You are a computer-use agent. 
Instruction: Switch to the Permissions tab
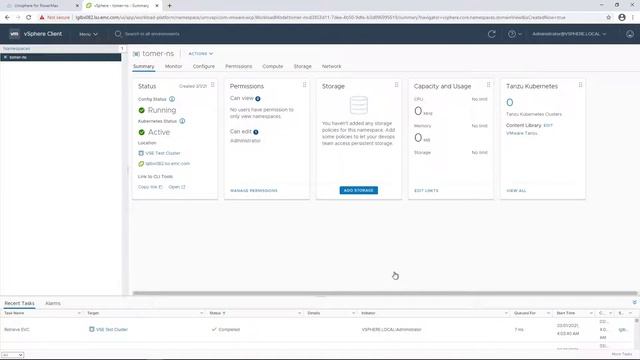coord(239,66)
